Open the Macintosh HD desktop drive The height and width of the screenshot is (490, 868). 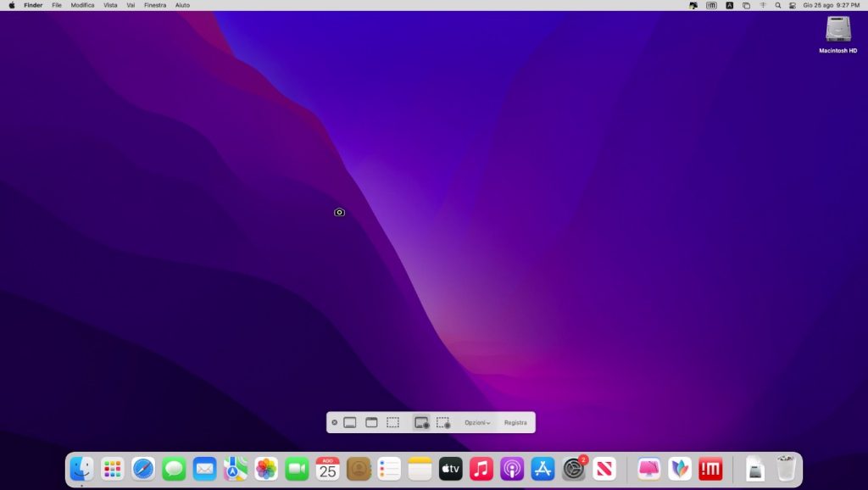tap(837, 32)
